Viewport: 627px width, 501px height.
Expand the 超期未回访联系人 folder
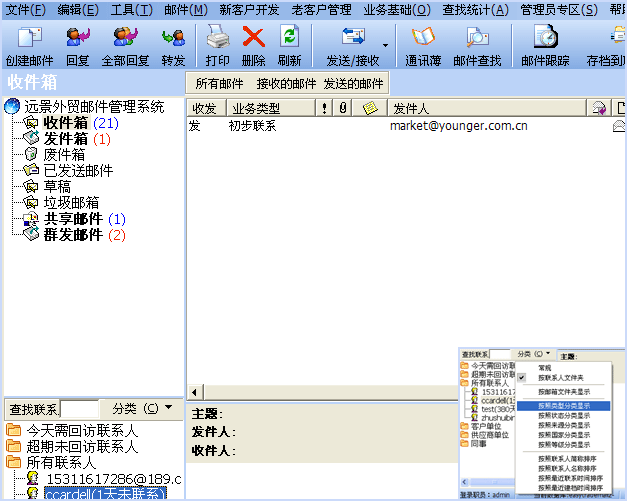click(14, 446)
